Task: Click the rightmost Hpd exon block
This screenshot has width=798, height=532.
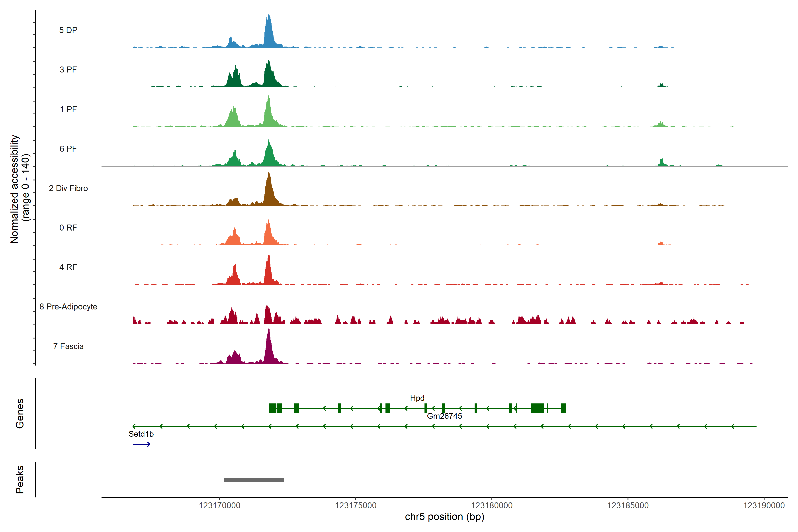Action: pos(563,408)
